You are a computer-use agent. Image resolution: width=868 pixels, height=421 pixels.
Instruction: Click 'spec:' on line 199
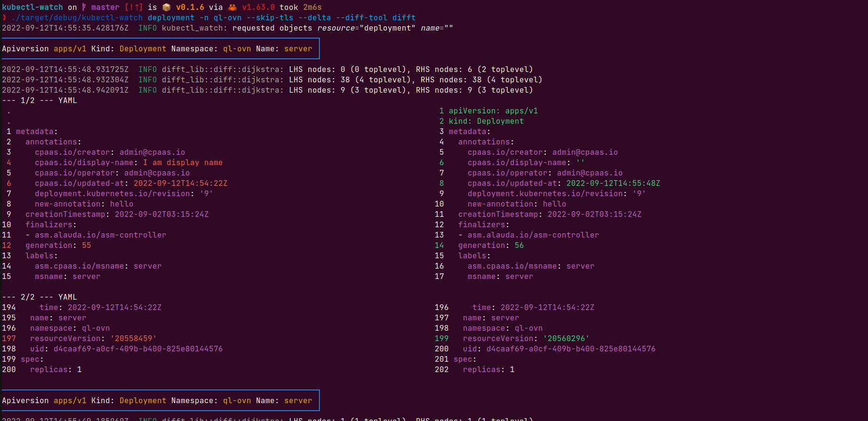(32, 359)
